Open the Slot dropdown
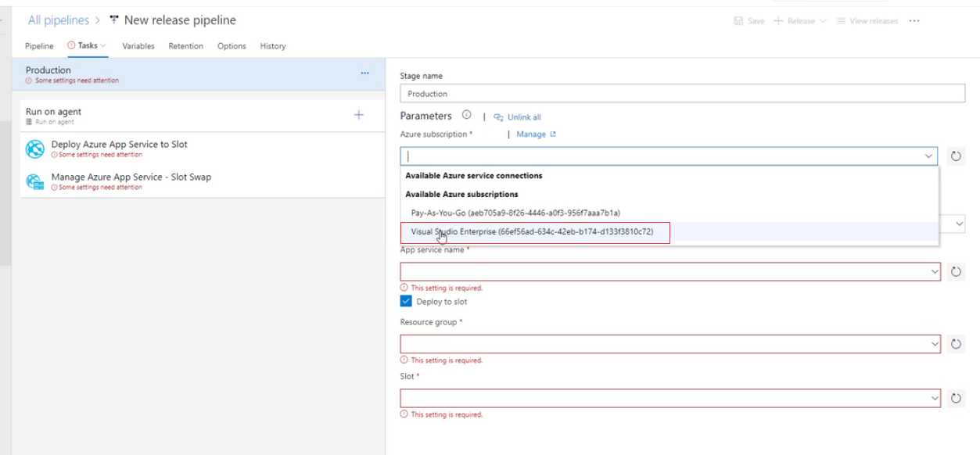This screenshot has height=455, width=980. coord(935,399)
